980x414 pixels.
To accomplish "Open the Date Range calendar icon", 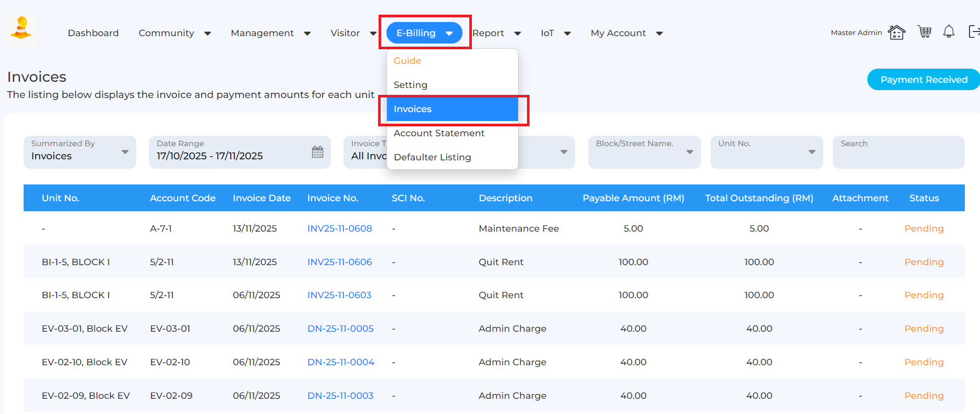I will click(x=317, y=152).
